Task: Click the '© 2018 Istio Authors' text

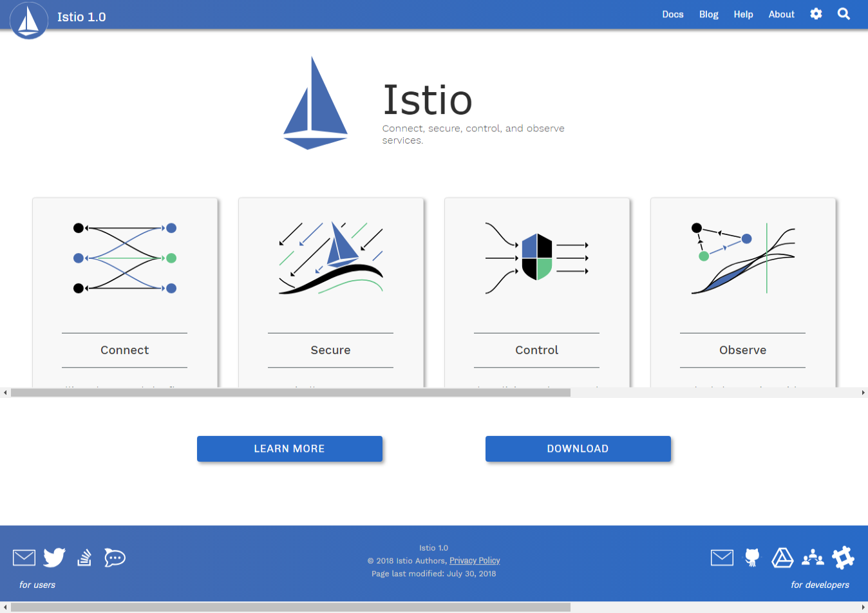Action: click(x=406, y=561)
